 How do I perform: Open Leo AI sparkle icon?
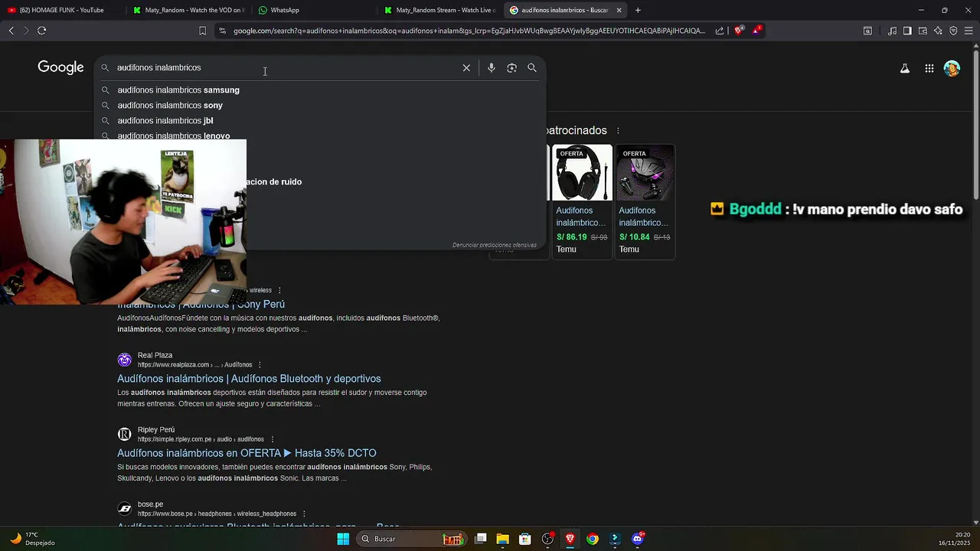938,31
